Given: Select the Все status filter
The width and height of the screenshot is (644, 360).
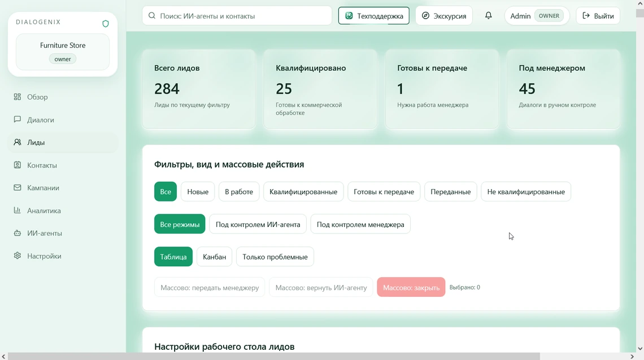Looking at the screenshot, I should click(x=166, y=191).
